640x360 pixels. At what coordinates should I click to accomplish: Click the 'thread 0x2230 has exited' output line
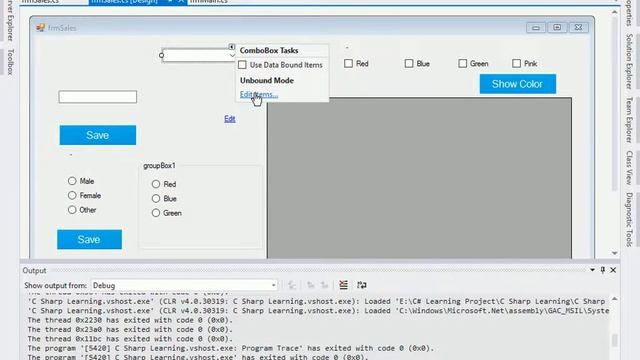point(130,320)
